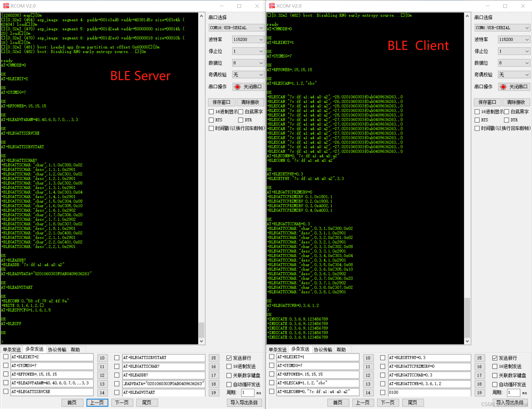The width and height of the screenshot is (532, 409).
Task: Click 下一页 button in right window
Action: pyautogui.click(x=388, y=403)
